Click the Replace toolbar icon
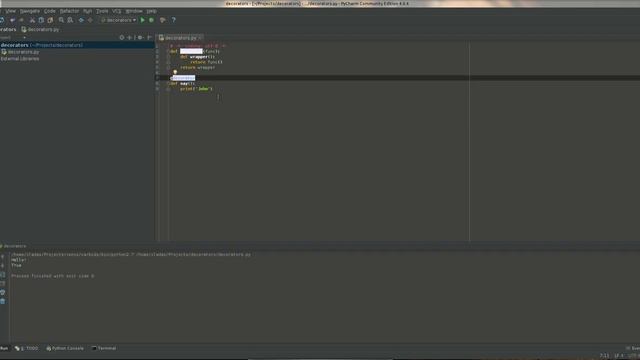This screenshot has height=360, width=640. (70, 20)
